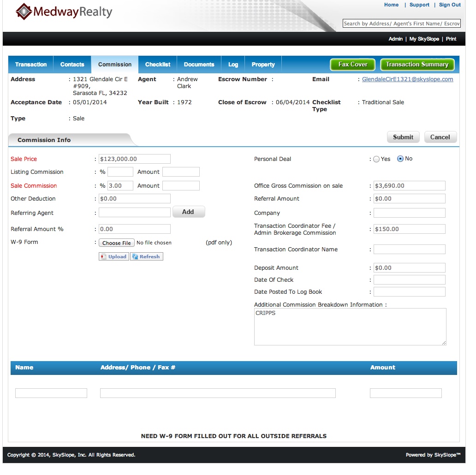
Task: Open the Transaction Summary
Action: [417, 65]
